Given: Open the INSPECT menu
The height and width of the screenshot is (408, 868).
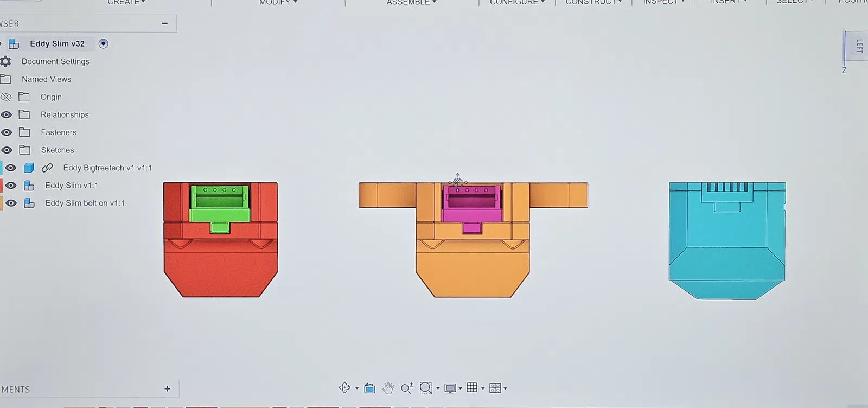Looking at the screenshot, I should (x=664, y=2).
